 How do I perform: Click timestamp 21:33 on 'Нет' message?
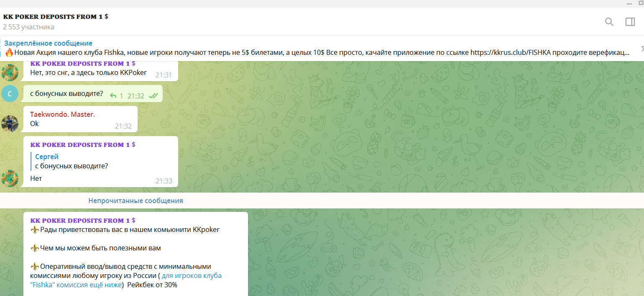164,181
